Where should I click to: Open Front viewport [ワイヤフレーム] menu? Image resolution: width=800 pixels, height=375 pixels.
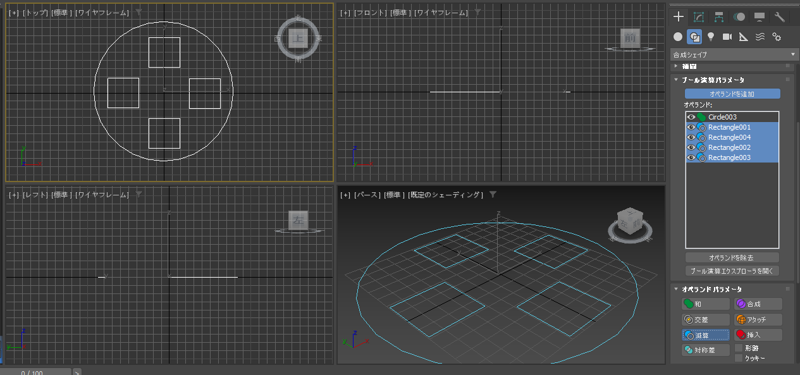click(x=441, y=12)
